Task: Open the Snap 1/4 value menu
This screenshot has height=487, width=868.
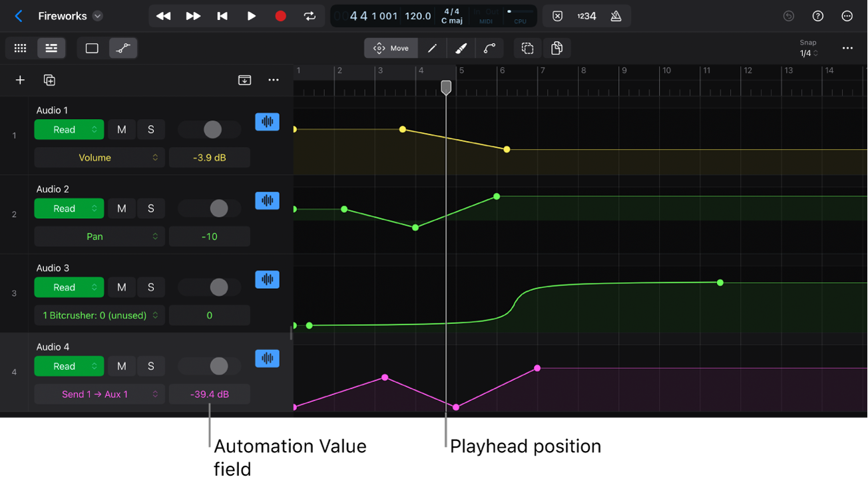Action: tap(809, 53)
